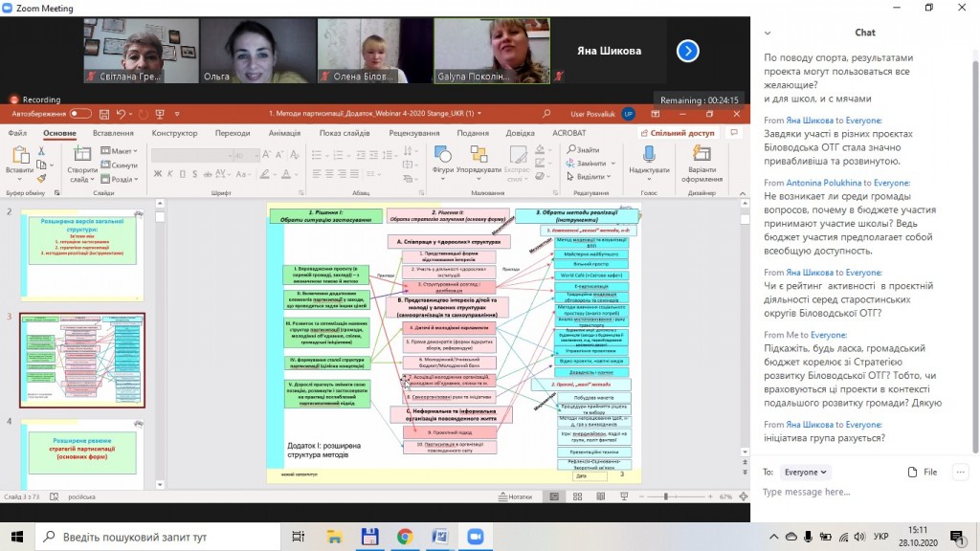Click the Фігури shapes icon
The width and height of the screenshot is (980, 551).
(x=442, y=154)
